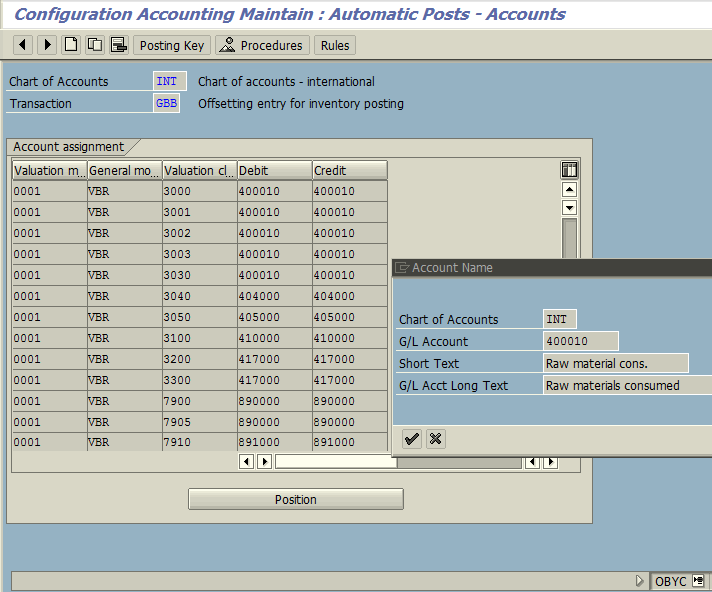Open the Procedures toolbar button

click(261, 45)
